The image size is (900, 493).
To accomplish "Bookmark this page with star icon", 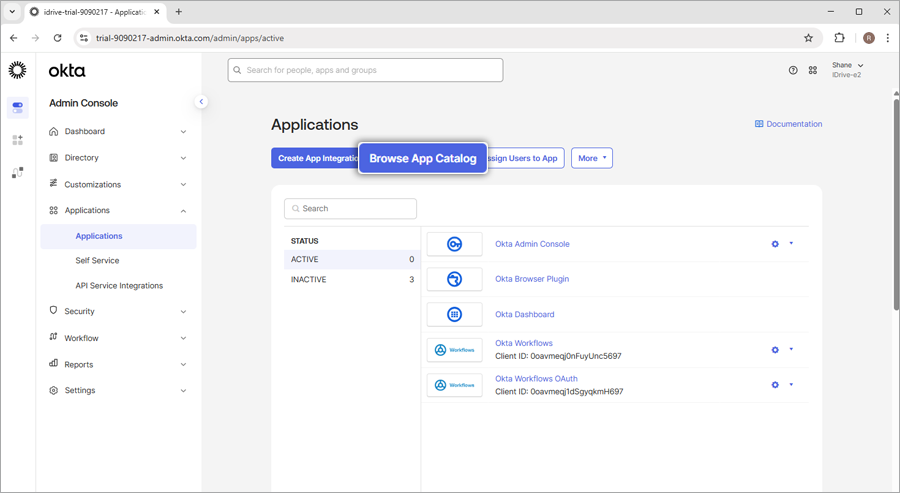I will click(x=808, y=38).
